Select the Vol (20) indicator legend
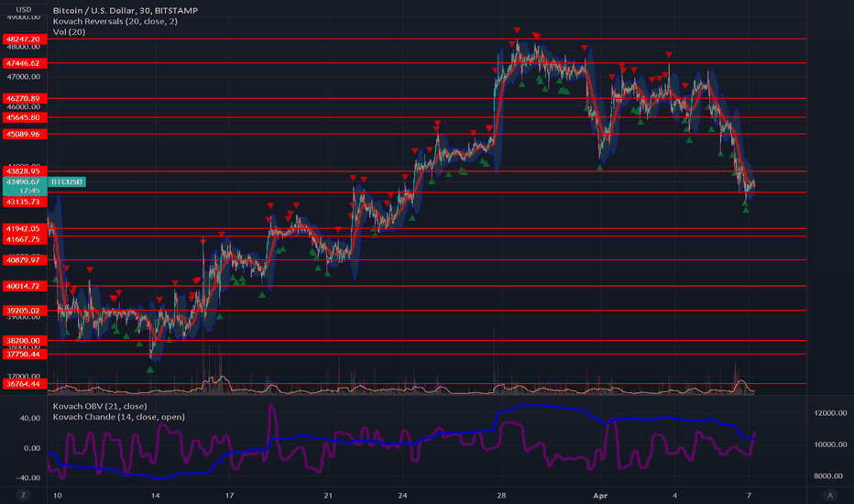The width and height of the screenshot is (854, 504). (x=69, y=31)
